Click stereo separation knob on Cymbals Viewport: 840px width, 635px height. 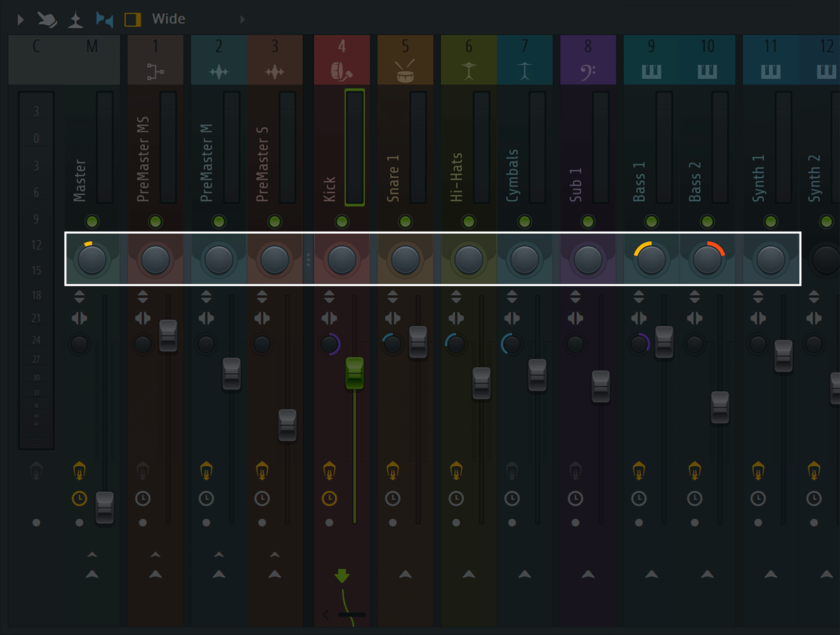[x=511, y=344]
